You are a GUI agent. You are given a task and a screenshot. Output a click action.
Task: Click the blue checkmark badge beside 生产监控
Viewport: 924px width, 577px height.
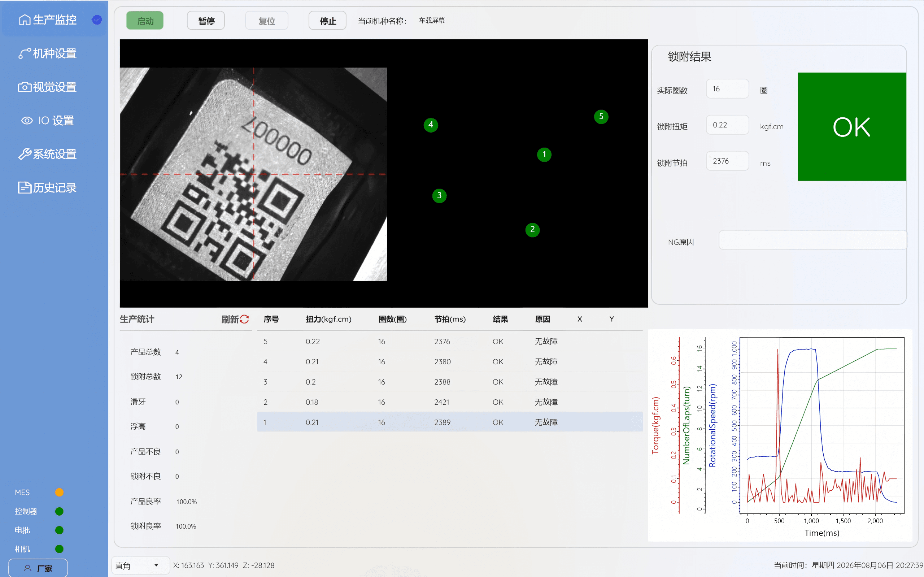pos(97,19)
